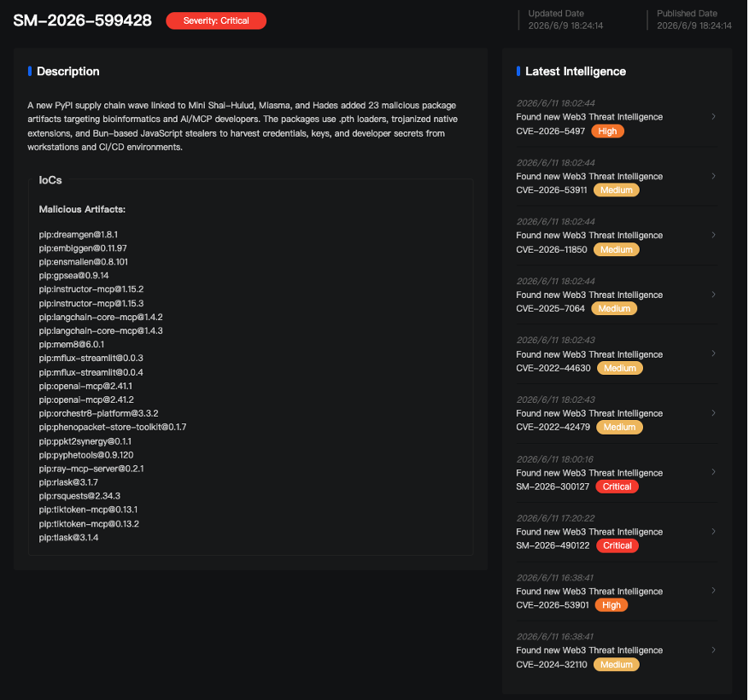Click the High badge beside CVE-2026-5497

click(x=607, y=131)
